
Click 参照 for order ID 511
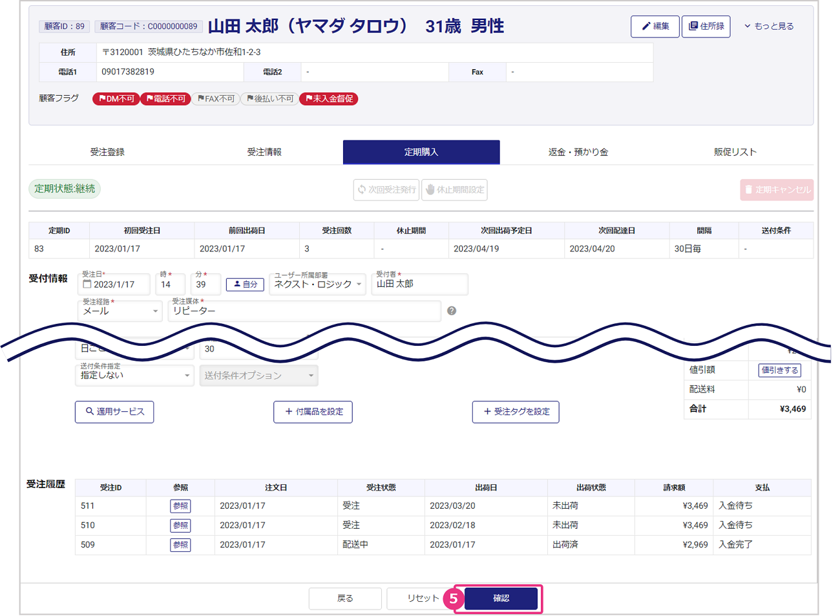pyautogui.click(x=180, y=506)
